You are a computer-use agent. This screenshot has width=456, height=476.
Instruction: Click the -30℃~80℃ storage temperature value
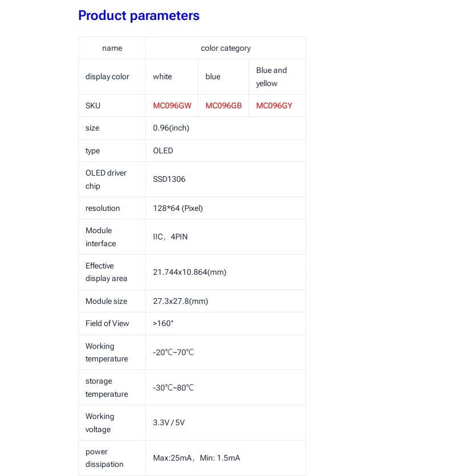coord(173,388)
